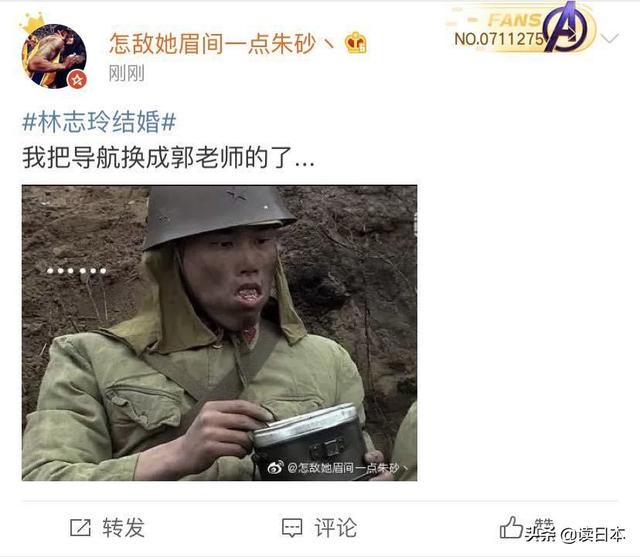640x557 pixels.
Task: Click the repost arrow icon
Action: click(80, 527)
